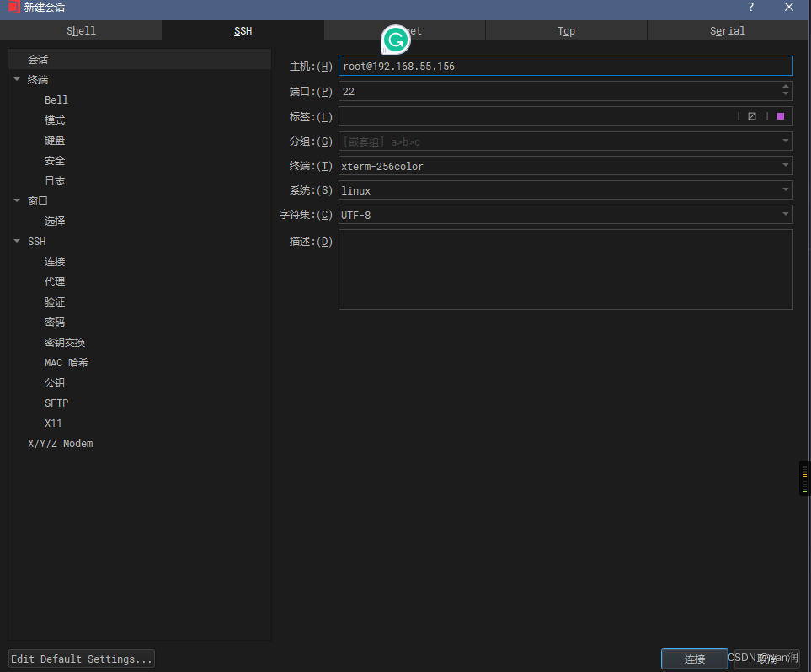811x672 pixels.
Task: Switch to the Shell tab
Action: [81, 30]
